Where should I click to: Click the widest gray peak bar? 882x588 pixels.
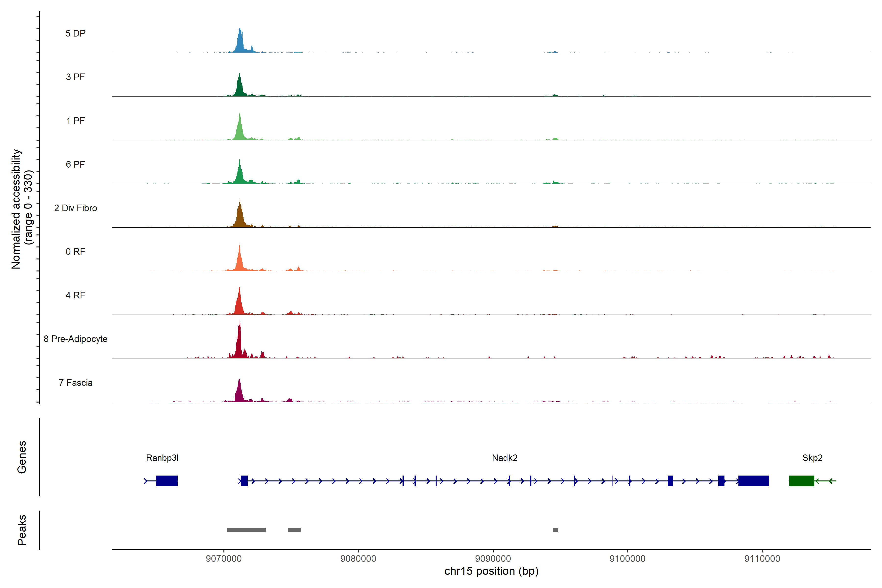tap(246, 530)
